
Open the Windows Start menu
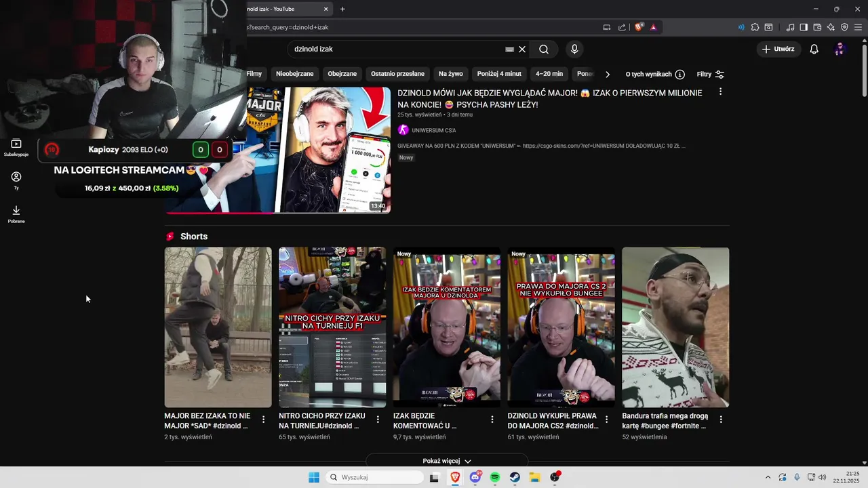314,477
